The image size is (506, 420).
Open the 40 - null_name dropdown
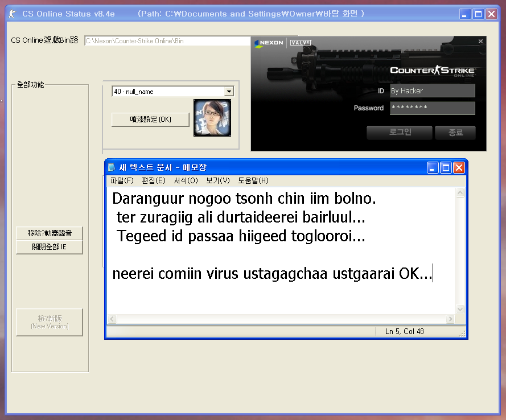coord(229,92)
